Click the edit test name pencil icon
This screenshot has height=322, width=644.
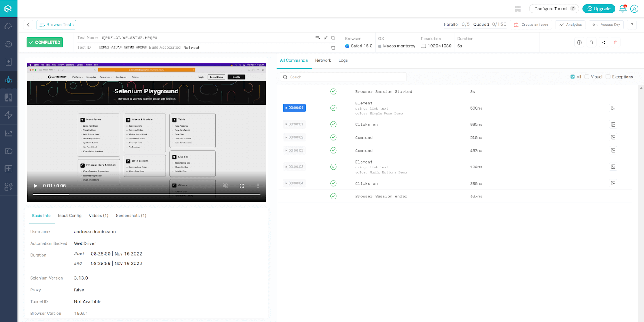point(325,38)
